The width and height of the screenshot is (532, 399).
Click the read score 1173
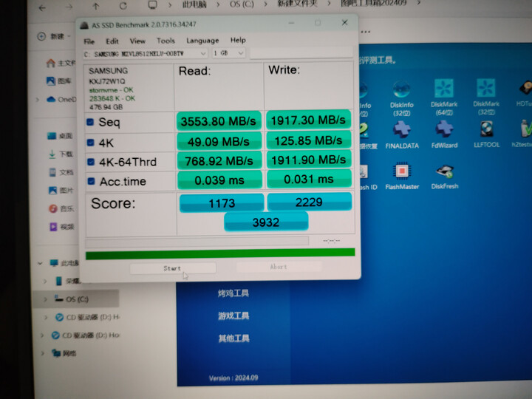[x=222, y=203]
